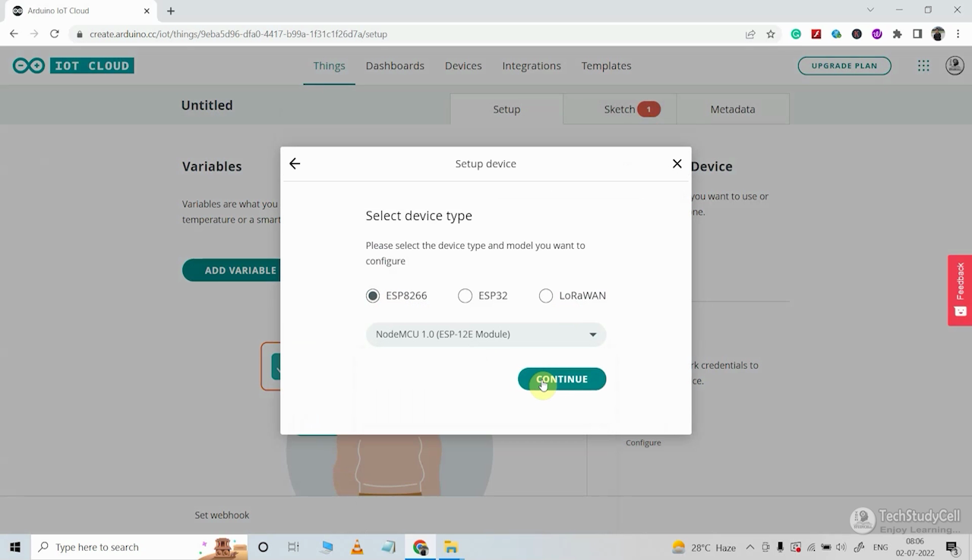
Task: Open the volume control icon
Action: (x=841, y=547)
